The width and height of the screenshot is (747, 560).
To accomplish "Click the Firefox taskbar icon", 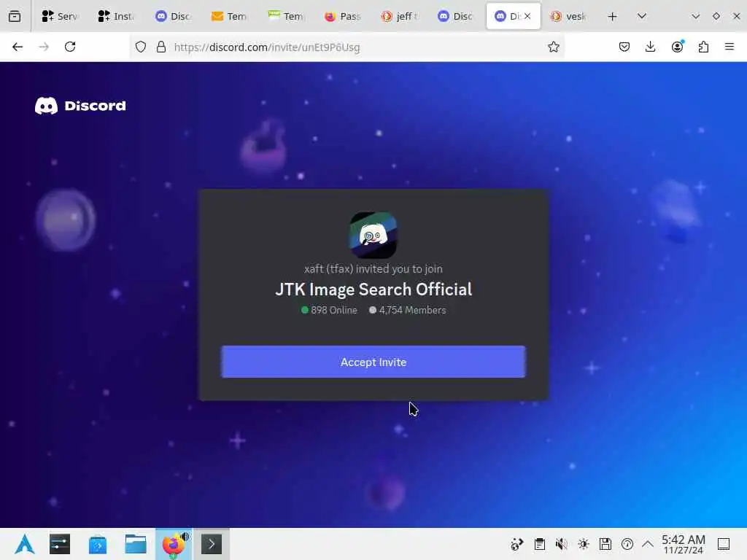I will tap(174, 544).
